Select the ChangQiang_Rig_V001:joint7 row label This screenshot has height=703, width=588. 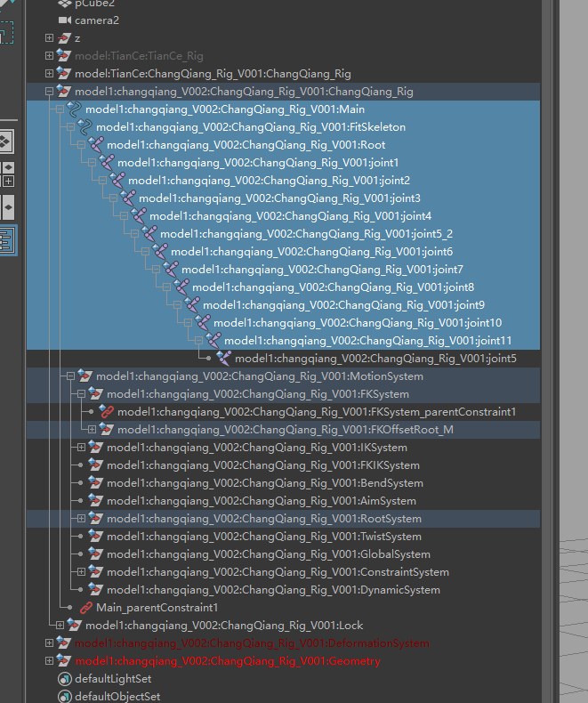322,270
